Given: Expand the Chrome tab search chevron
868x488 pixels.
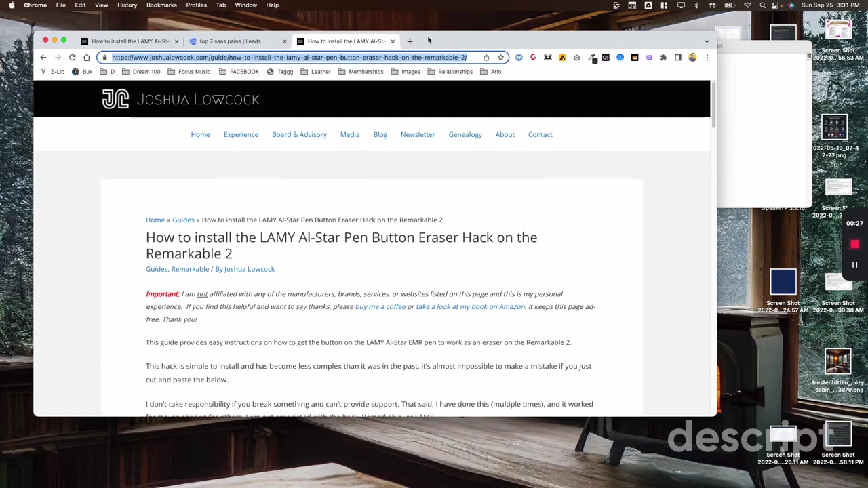Looking at the screenshot, I should (707, 41).
